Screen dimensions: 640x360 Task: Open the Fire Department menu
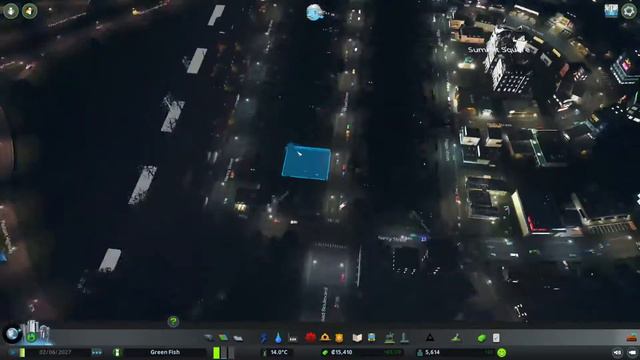click(x=325, y=338)
